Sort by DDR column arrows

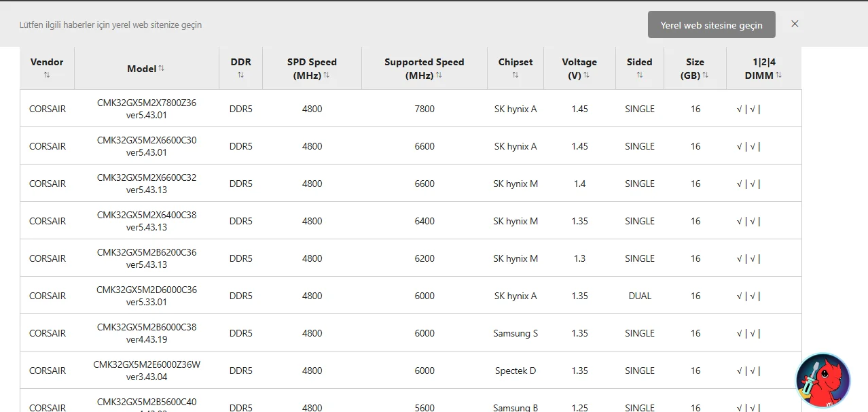click(x=240, y=75)
